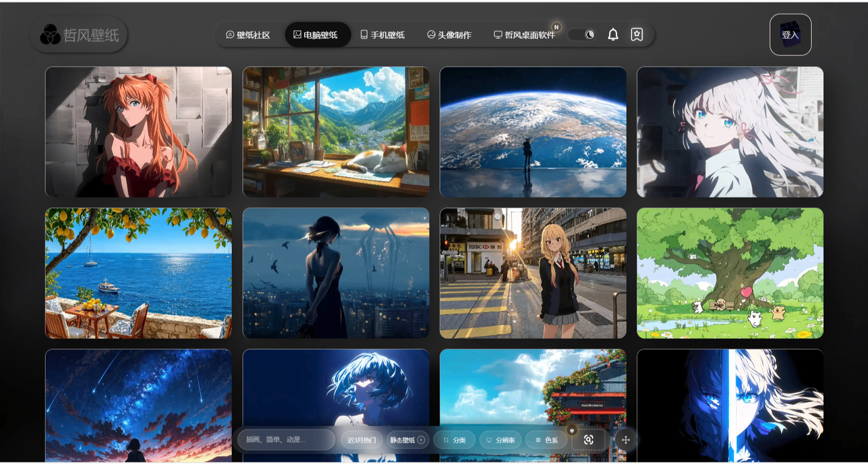Open the cartoon big green tree wallpaper
This screenshot has width=868, height=465.
click(730, 273)
